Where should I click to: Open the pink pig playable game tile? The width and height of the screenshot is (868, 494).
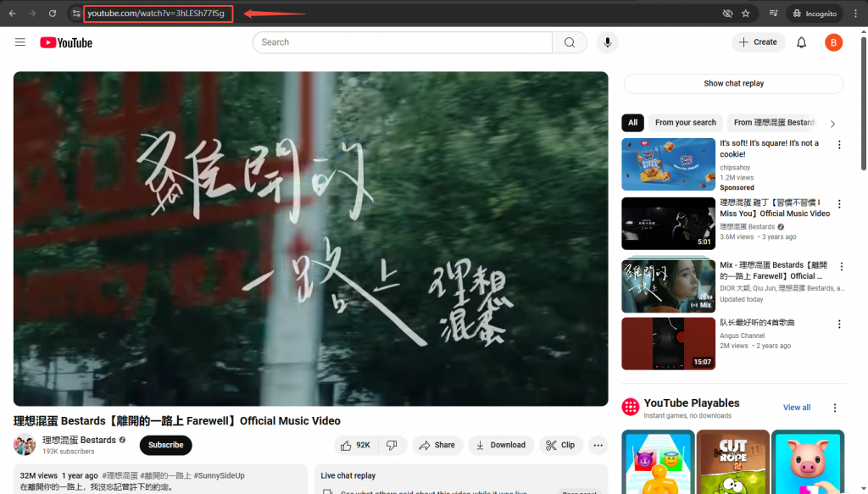click(x=808, y=462)
